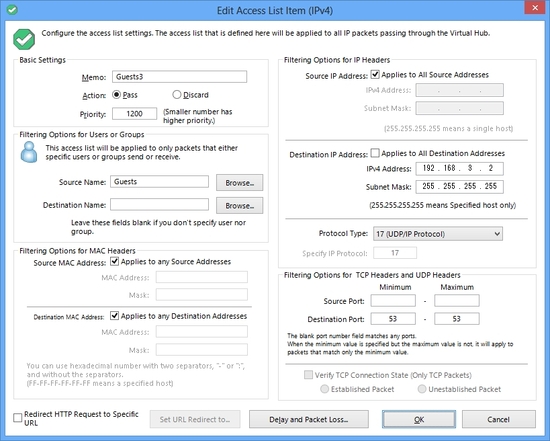Click the green checkmark shield icon

24,39
